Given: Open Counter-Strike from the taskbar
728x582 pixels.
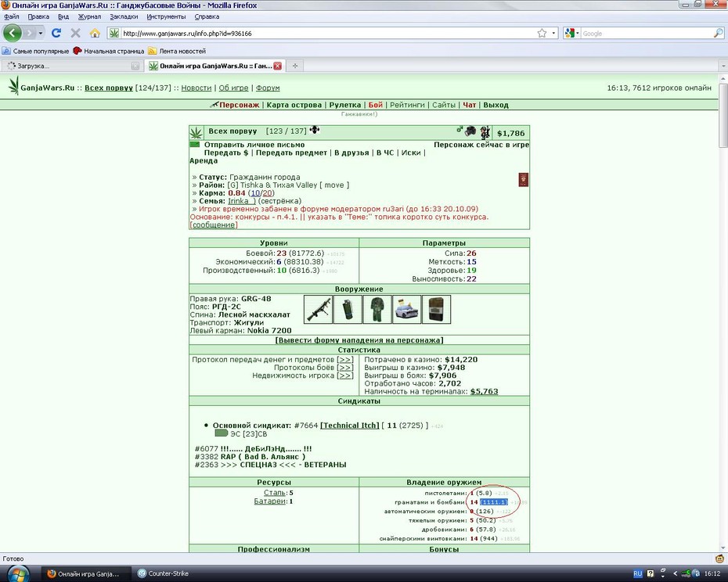Looking at the screenshot, I should (164, 573).
